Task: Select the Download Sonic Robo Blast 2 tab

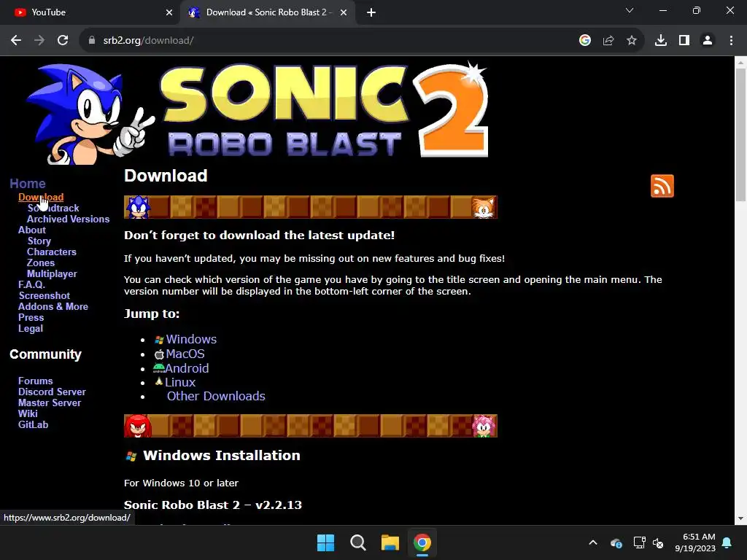Action: (x=268, y=12)
